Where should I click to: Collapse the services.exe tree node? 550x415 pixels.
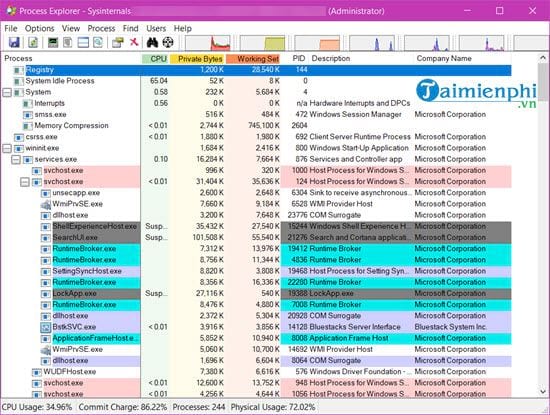(16, 160)
